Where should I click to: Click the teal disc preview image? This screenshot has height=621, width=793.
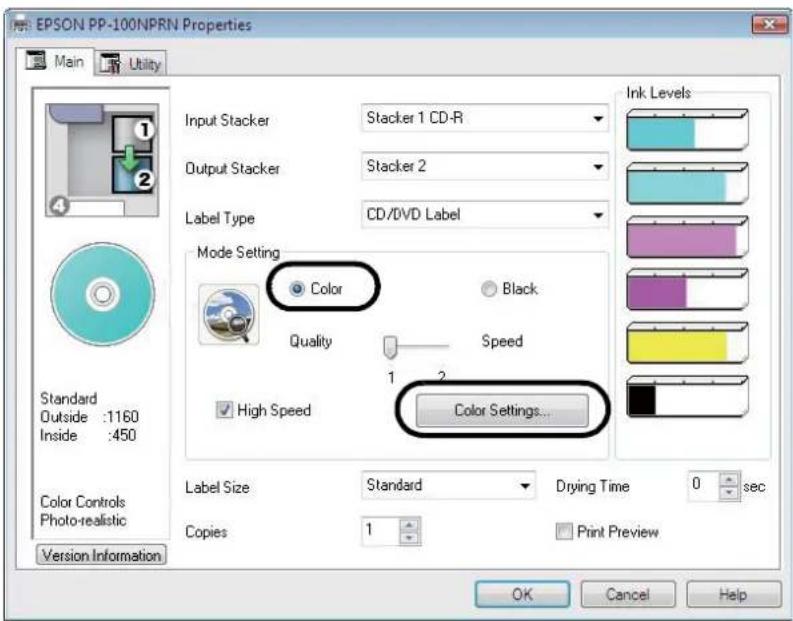(x=103, y=294)
